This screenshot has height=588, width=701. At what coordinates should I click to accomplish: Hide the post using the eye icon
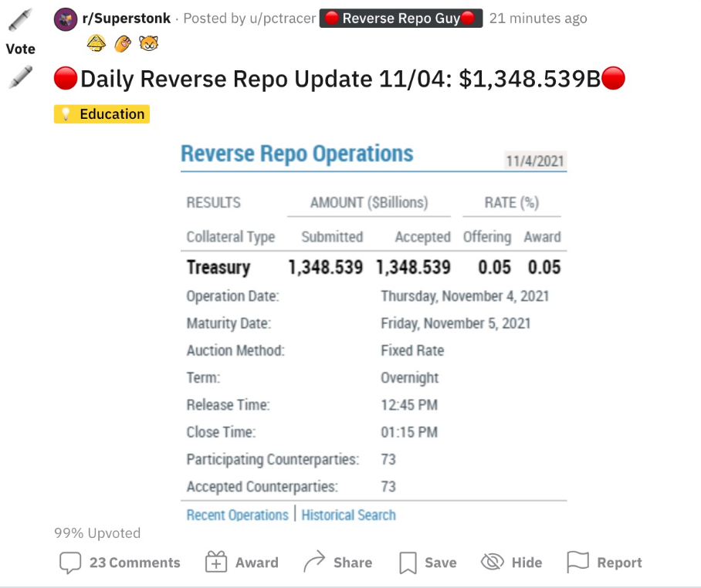(493, 562)
